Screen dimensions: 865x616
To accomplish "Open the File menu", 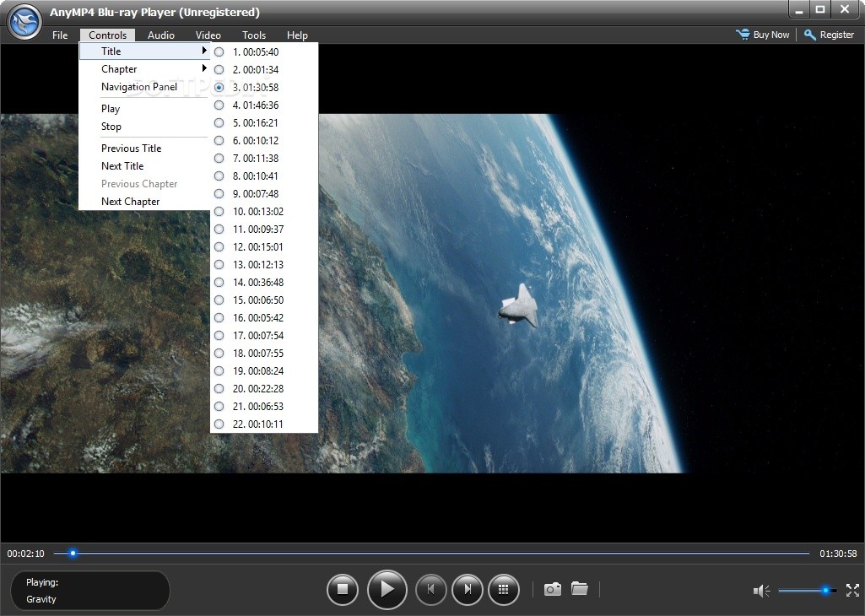I will [x=60, y=35].
